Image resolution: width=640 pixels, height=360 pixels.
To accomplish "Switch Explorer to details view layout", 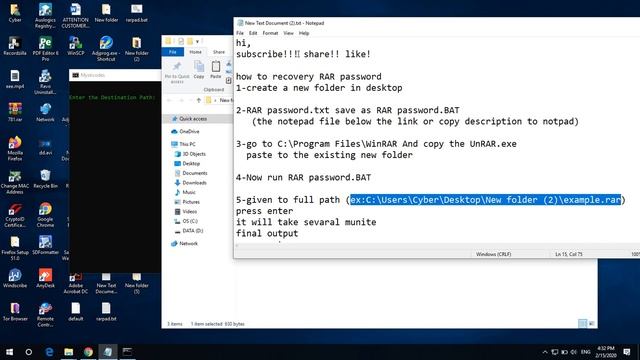I will (582, 324).
